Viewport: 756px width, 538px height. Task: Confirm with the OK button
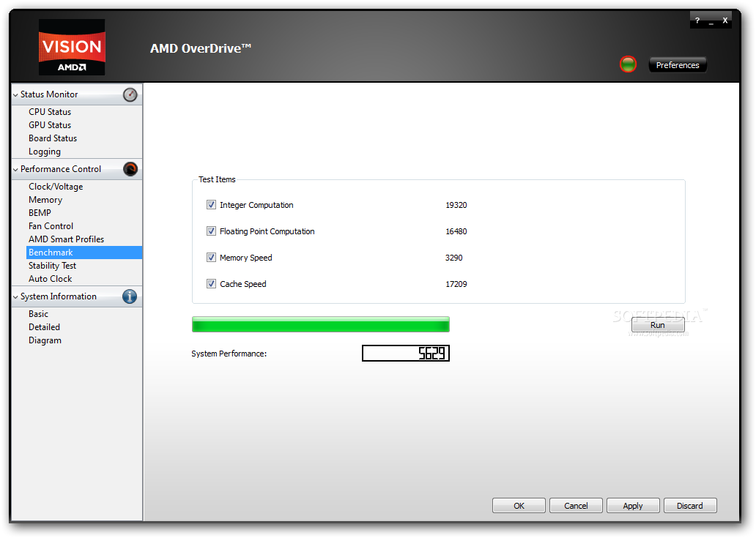point(519,506)
